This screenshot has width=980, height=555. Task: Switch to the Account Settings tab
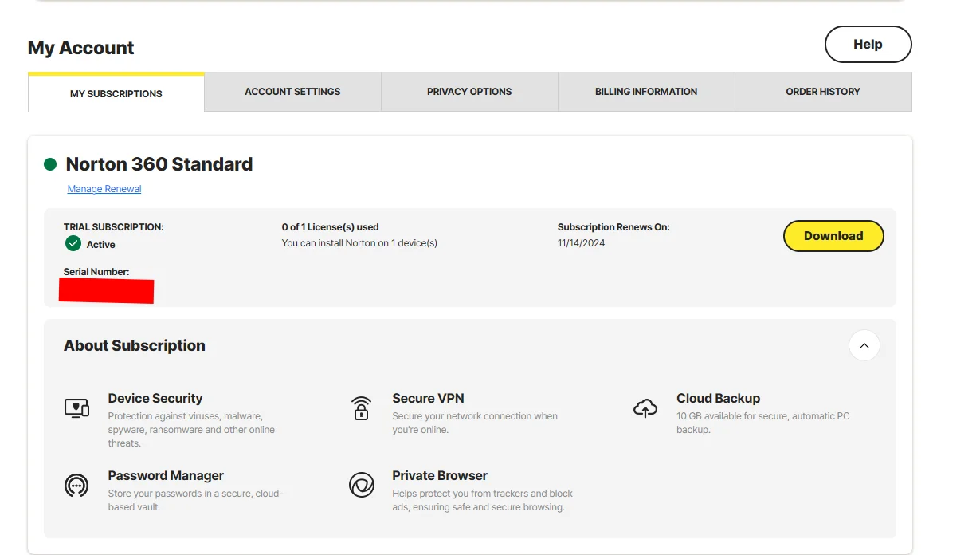click(292, 92)
